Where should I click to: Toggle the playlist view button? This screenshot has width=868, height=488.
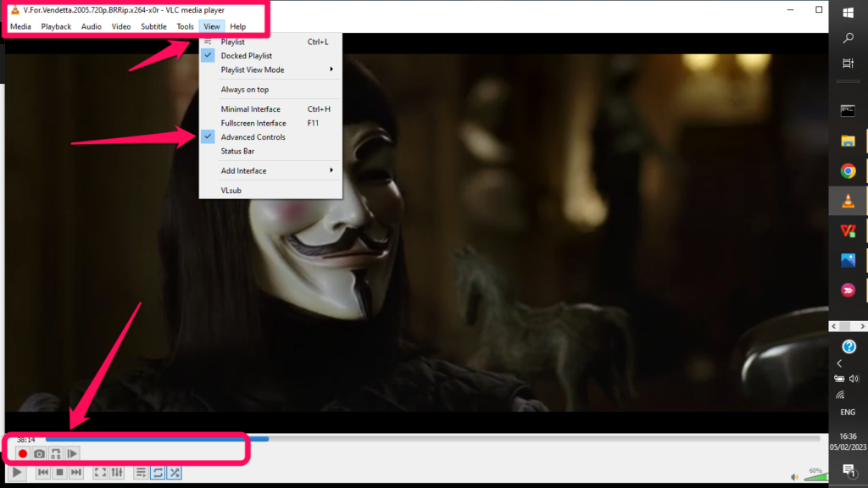click(141, 473)
